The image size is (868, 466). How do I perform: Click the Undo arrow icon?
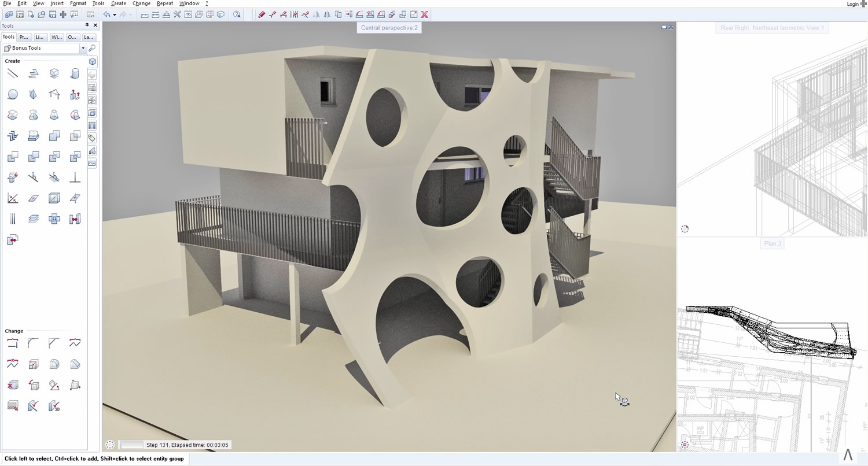click(106, 14)
